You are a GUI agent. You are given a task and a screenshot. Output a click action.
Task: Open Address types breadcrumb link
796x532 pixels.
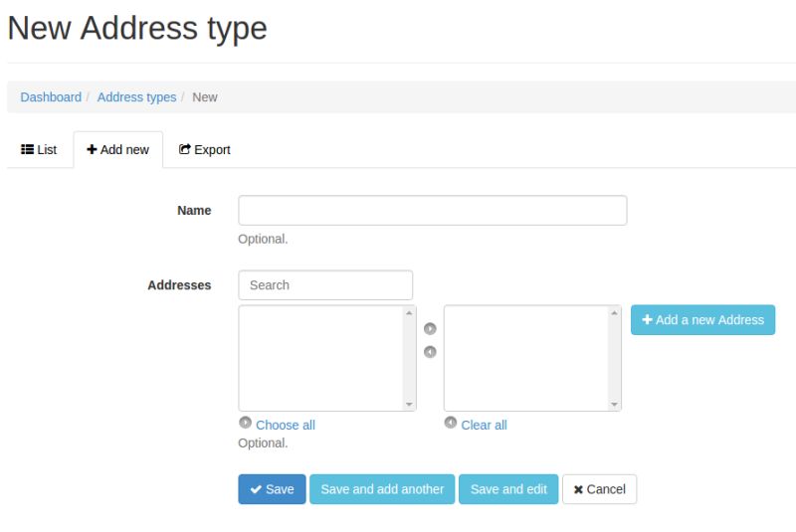click(x=136, y=97)
